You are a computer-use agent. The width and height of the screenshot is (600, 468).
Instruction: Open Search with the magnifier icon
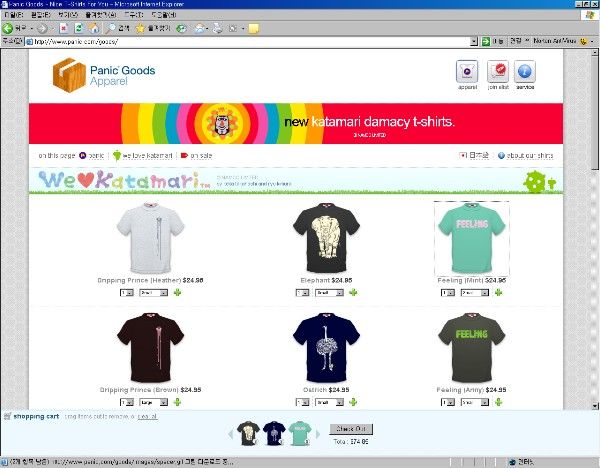tap(111, 28)
